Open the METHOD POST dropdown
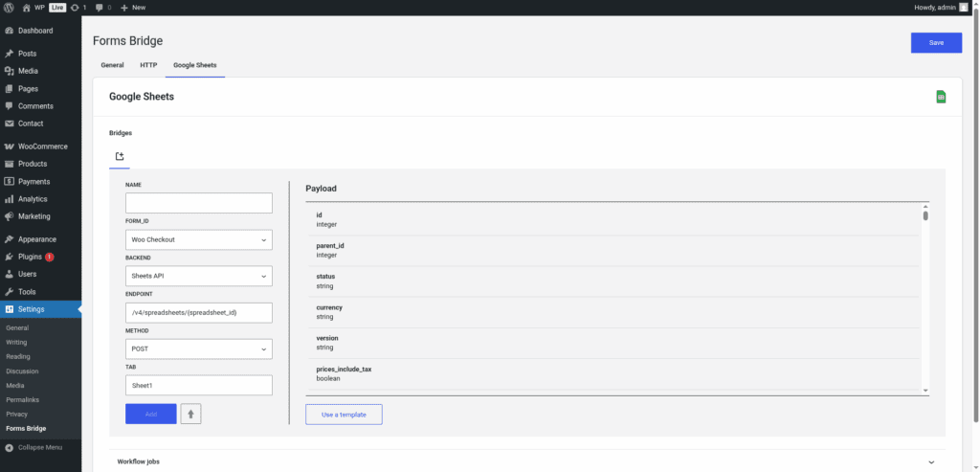Screen dimensions: 980x472 coord(199,348)
